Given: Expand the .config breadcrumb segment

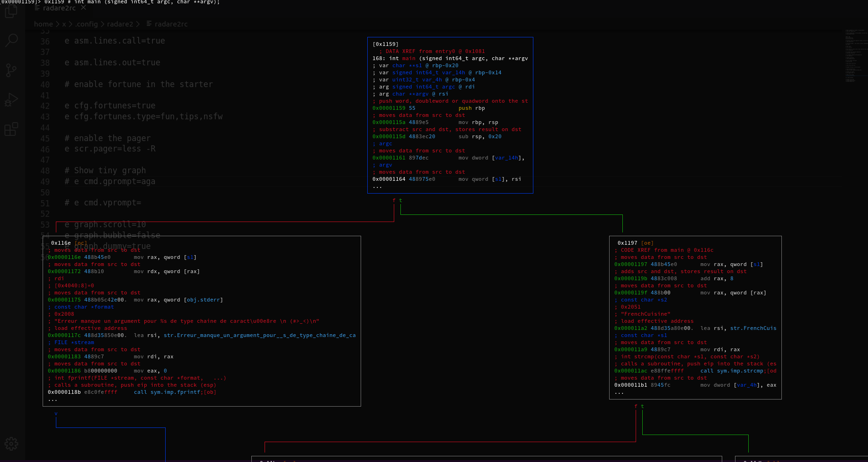Looking at the screenshot, I should [86, 24].
